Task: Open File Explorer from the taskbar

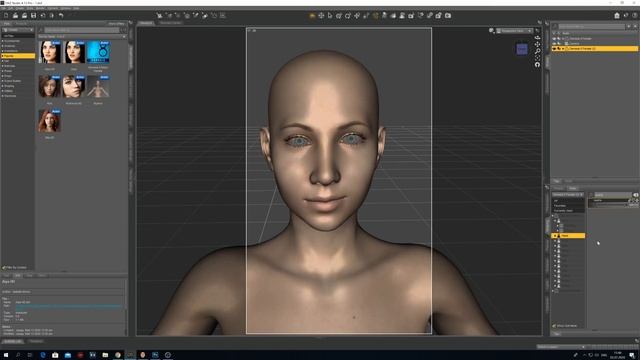Action: 105,355
